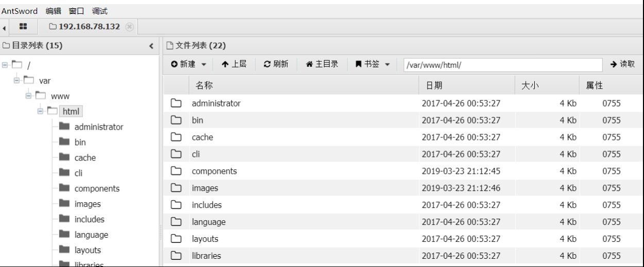Select layouts in the directory tree
644x267 pixels.
88,250
